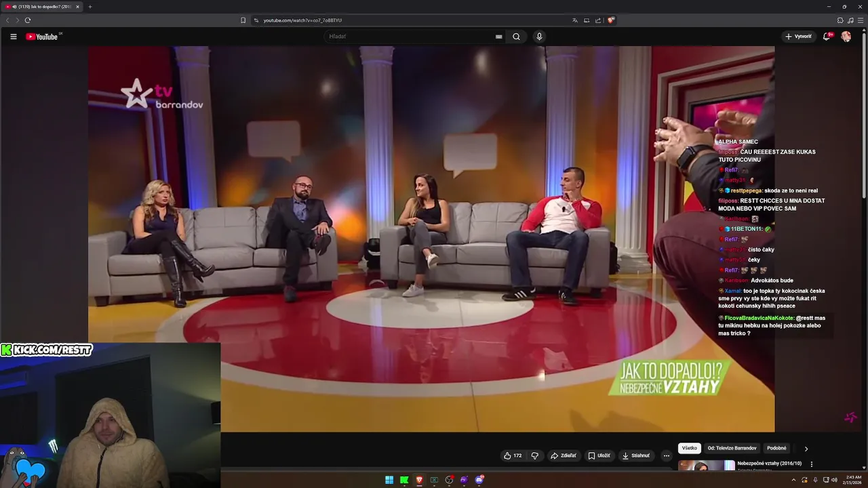Open the YouTube account avatar menu
This screenshot has width=868, height=488.
tap(846, 37)
